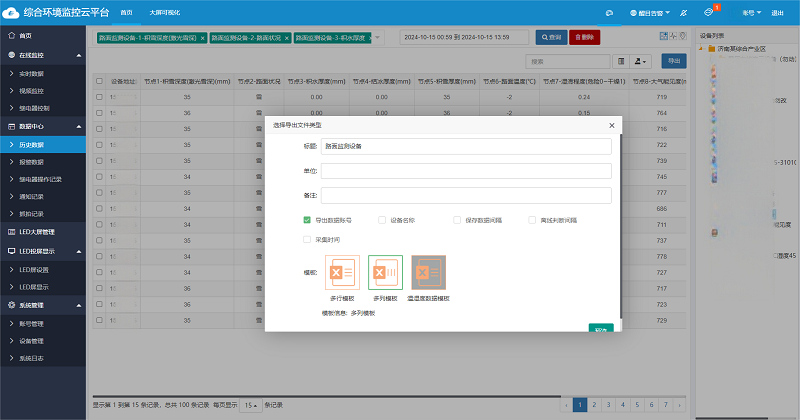The image size is (800, 420).
Task: Open the notification icon with red badge
Action: [x=709, y=12]
